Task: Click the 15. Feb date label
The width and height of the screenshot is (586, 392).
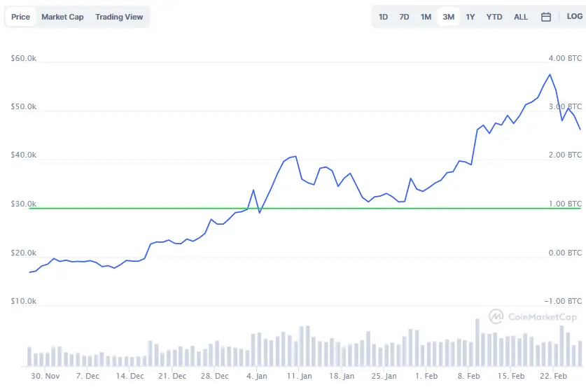Action: click(x=511, y=377)
